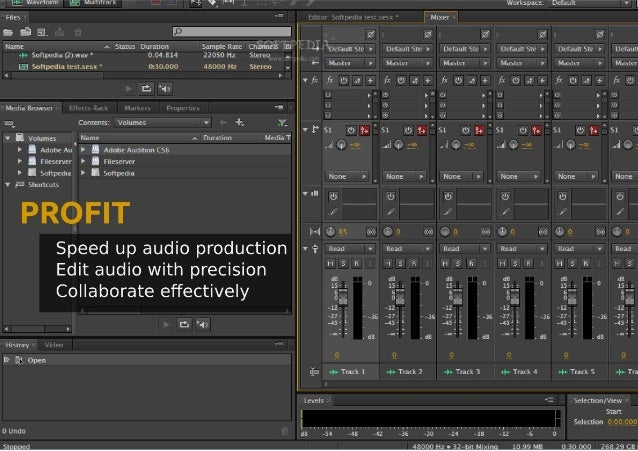Mute Track 1 with the M button
The height and width of the screenshot is (451, 638).
328,264
